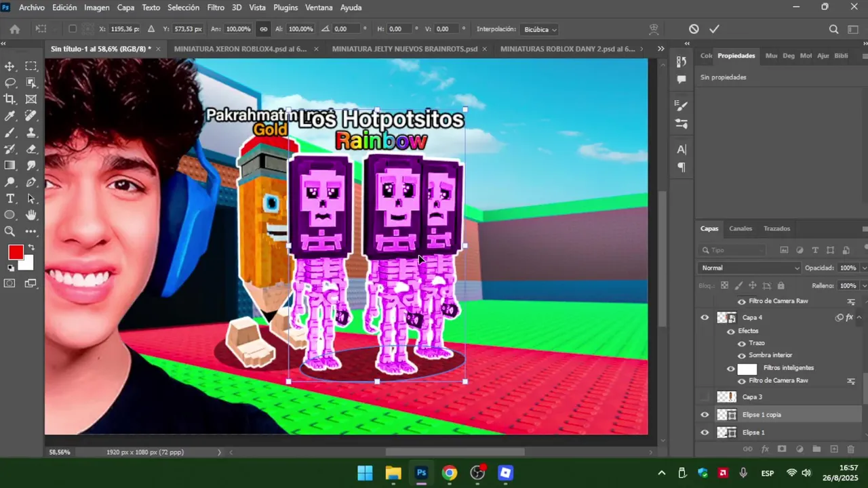The width and height of the screenshot is (868, 488).
Task: Select the Horizontal Type tool
Action: click(x=10, y=199)
